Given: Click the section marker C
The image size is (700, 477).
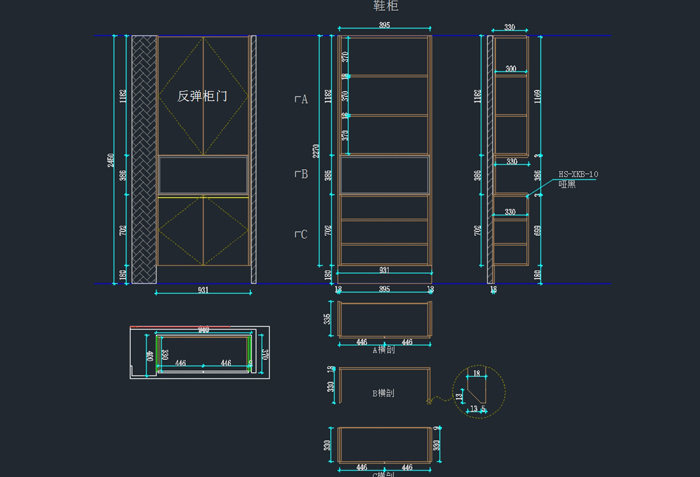Looking at the screenshot, I should point(300,234).
